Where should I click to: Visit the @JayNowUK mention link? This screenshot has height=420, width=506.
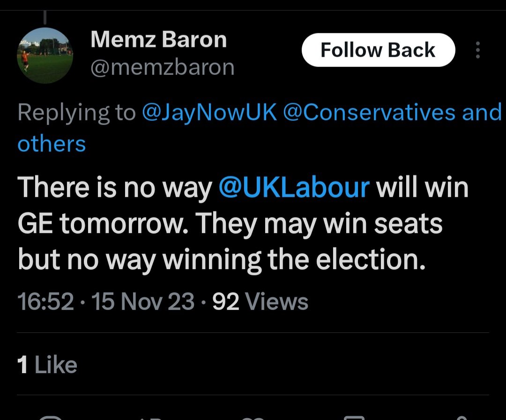click(209, 112)
